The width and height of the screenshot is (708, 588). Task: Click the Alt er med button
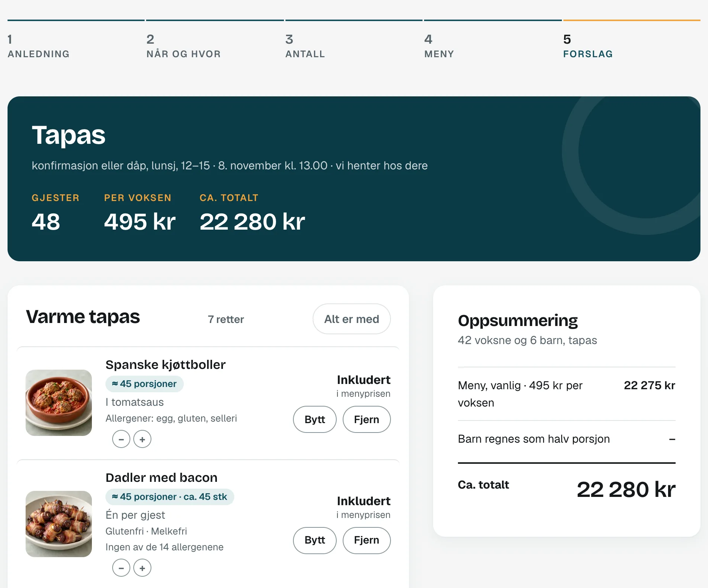click(x=352, y=319)
